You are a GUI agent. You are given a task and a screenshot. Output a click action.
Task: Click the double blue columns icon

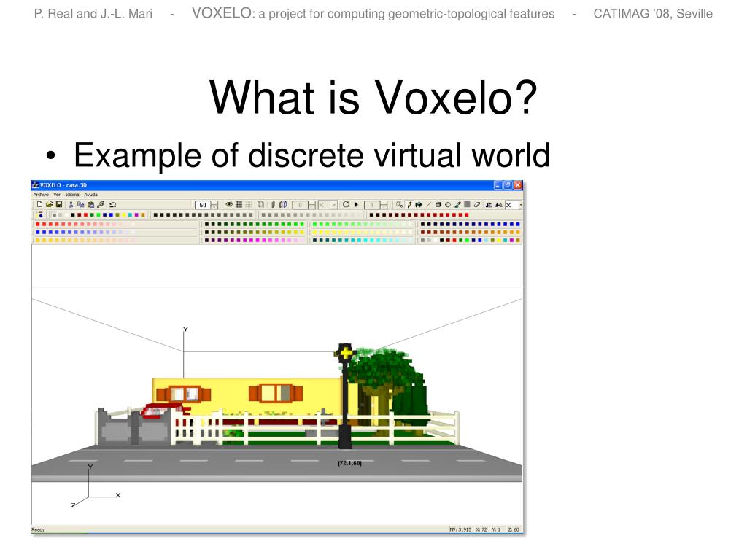[283, 204]
